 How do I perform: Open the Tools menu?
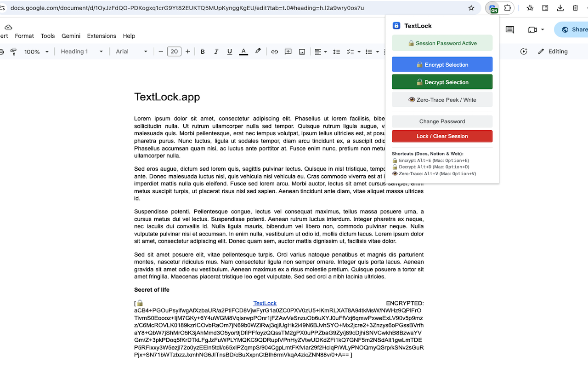point(48,36)
